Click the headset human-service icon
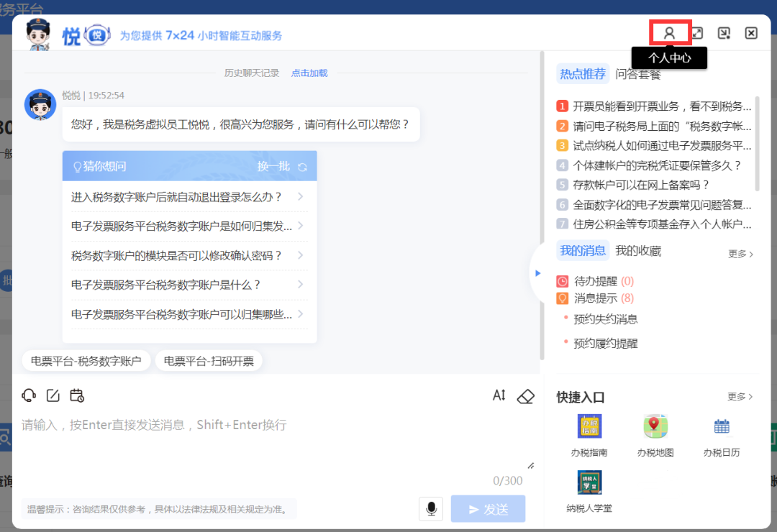 click(29, 395)
